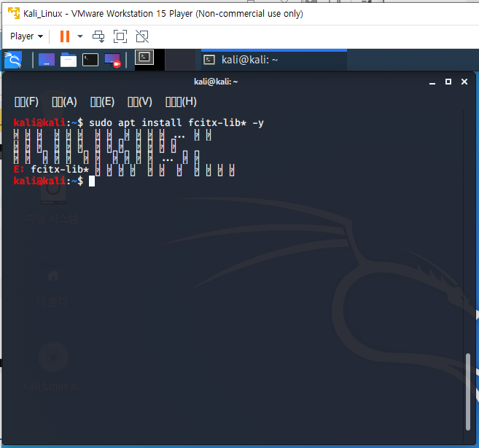Open the file manager folder icon

tap(69, 60)
